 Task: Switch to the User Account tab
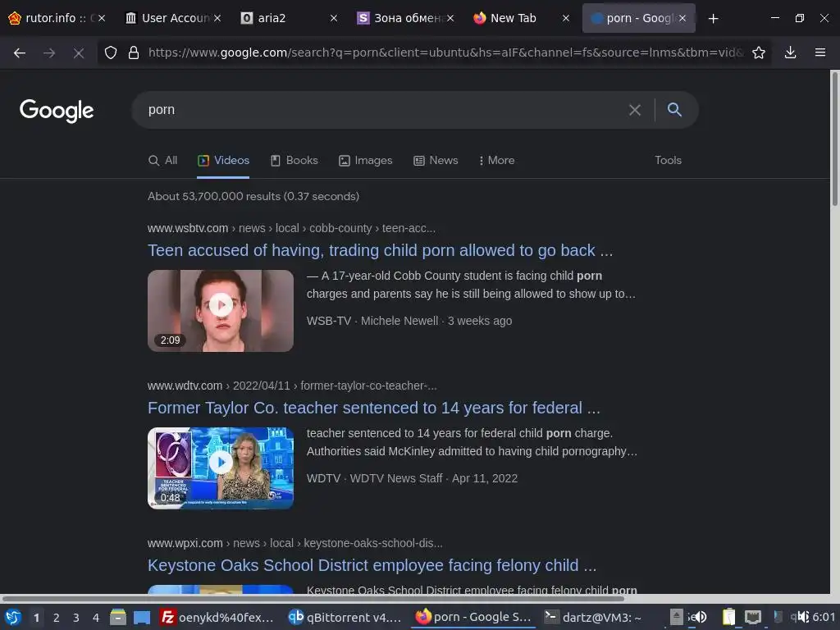pos(168,18)
